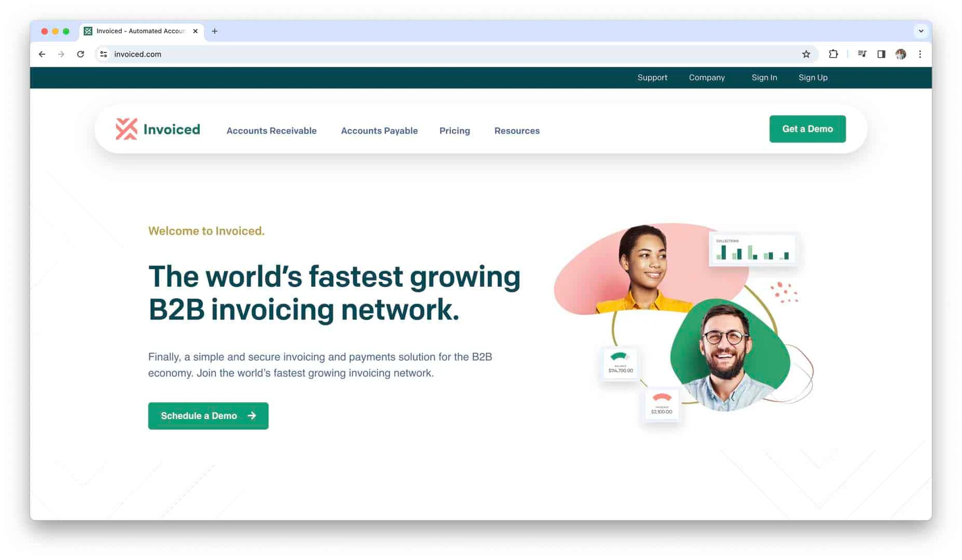The image size is (962, 560).
Task: Open site information icon in address bar
Action: 104,54
